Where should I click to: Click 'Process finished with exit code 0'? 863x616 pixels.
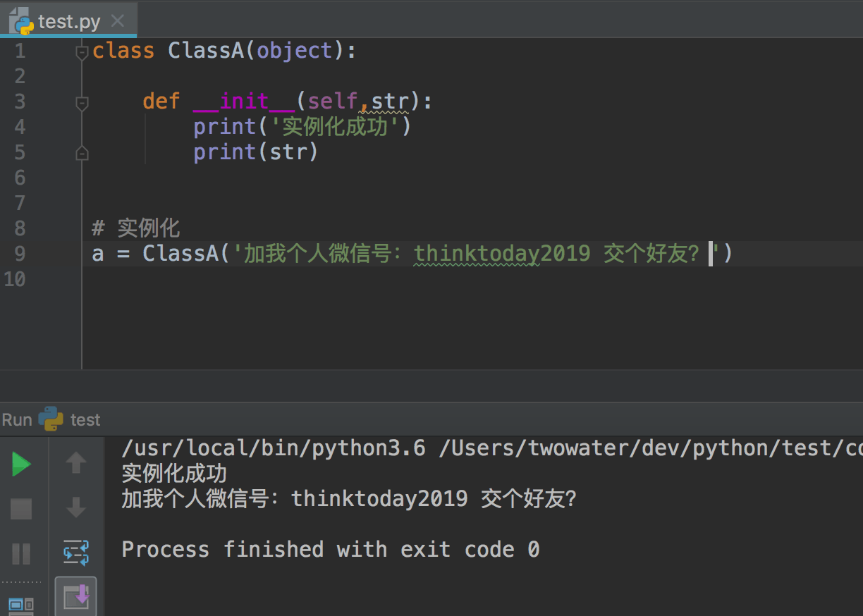(331, 550)
